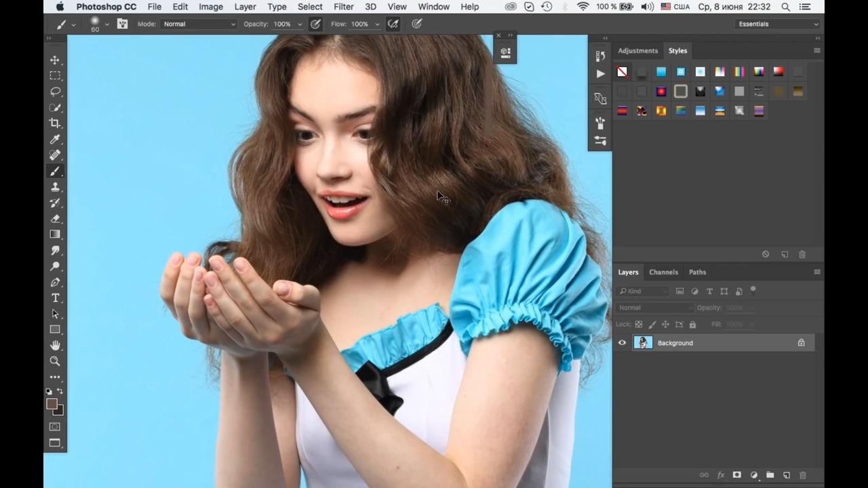Add a layer style with fx

coord(721,475)
